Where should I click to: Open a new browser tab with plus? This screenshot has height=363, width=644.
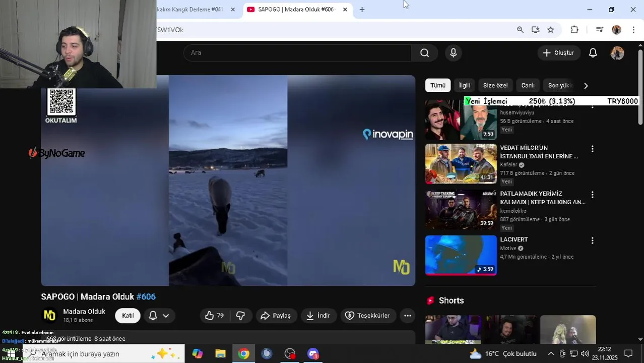pos(362,10)
